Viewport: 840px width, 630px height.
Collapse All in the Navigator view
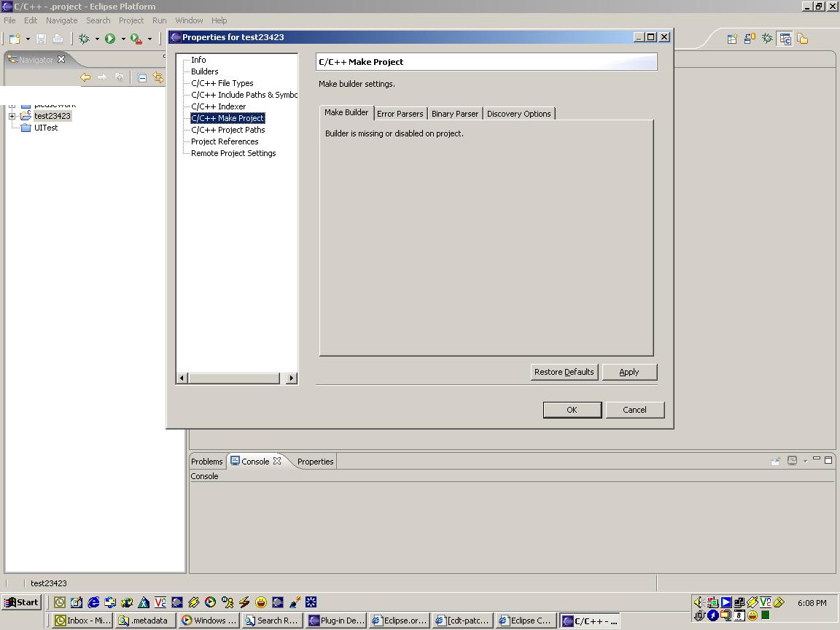142,78
